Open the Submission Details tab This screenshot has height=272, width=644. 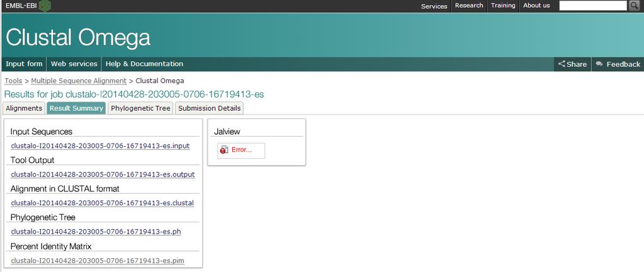click(x=210, y=108)
